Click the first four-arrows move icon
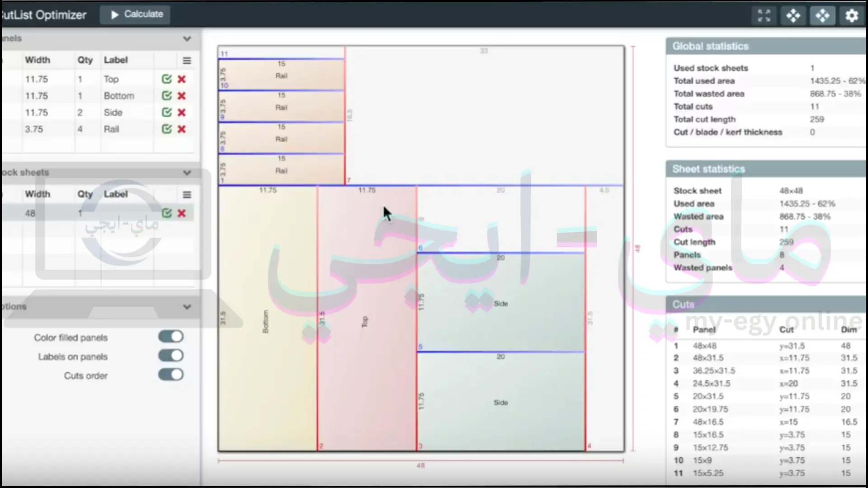The height and width of the screenshot is (488, 868). click(x=793, y=16)
